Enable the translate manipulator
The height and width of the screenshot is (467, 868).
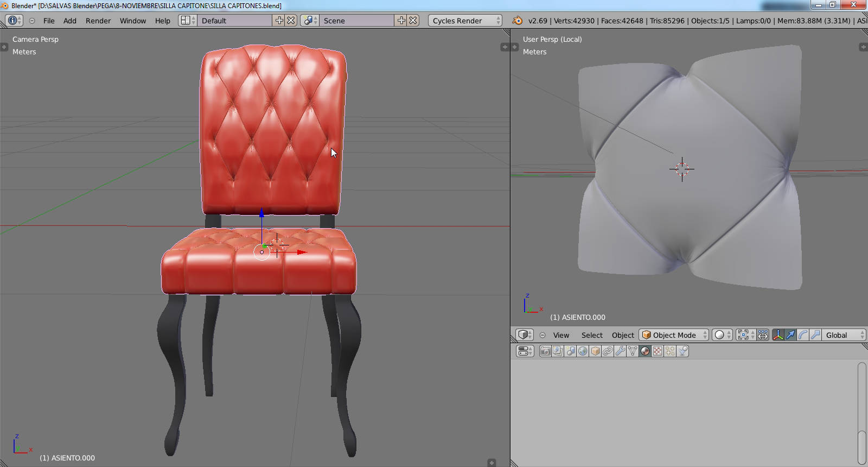pos(790,335)
